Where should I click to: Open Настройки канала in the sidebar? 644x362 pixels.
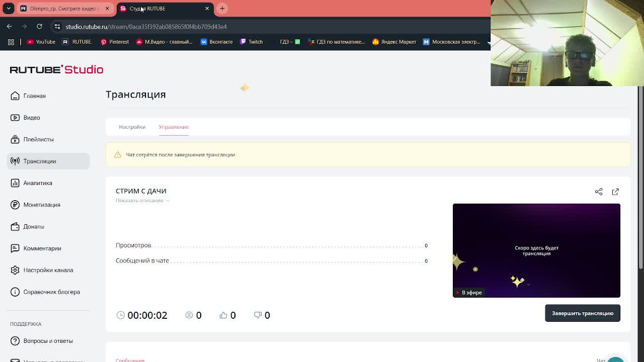[x=42, y=270]
